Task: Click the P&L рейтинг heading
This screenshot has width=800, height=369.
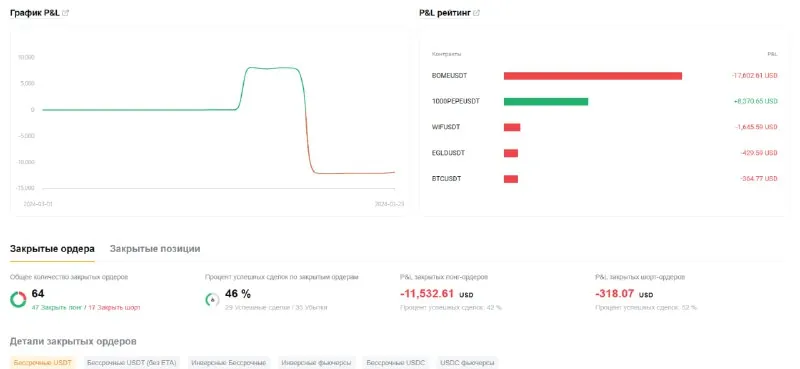Action: pyautogui.click(x=444, y=13)
